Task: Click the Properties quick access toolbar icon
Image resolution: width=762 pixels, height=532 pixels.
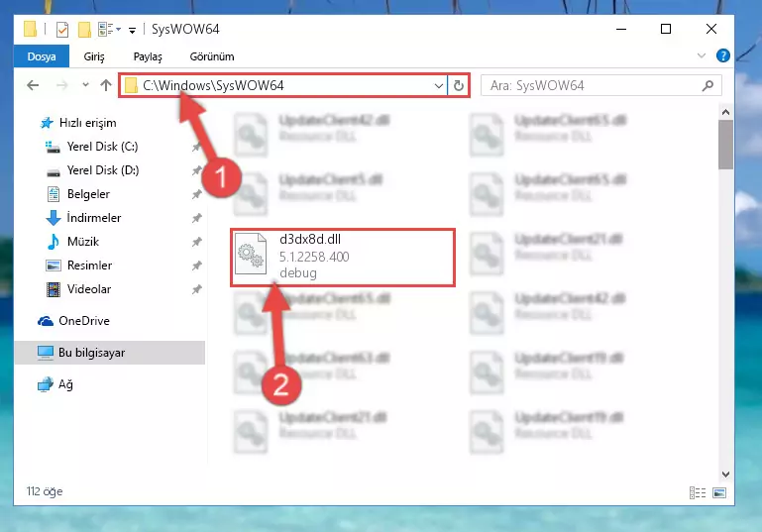Action: (62, 30)
